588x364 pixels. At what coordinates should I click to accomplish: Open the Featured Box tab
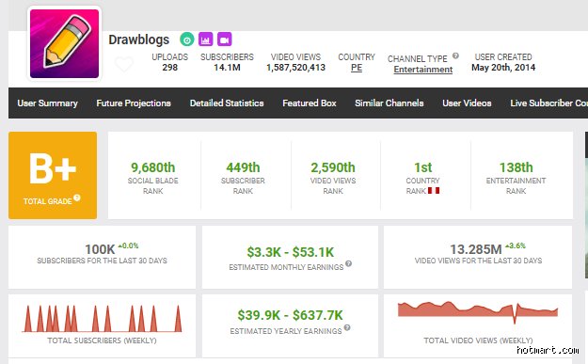click(310, 103)
